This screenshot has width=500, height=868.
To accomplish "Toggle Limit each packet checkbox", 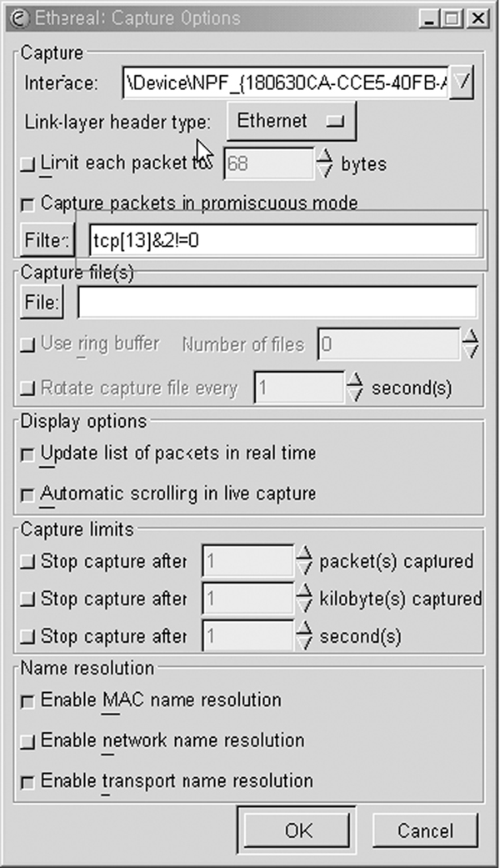I will click(x=27, y=164).
